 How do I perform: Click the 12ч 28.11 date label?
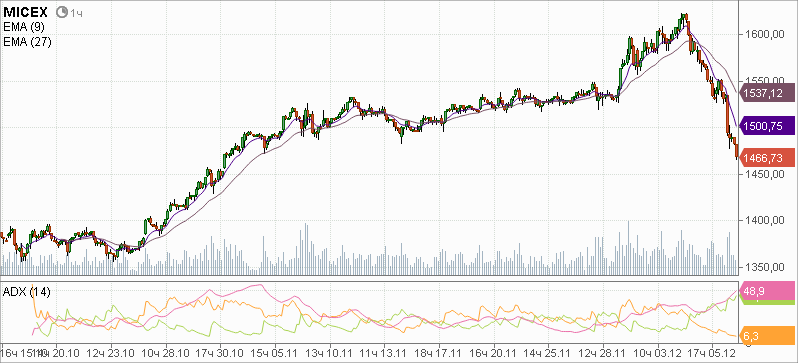603,353
